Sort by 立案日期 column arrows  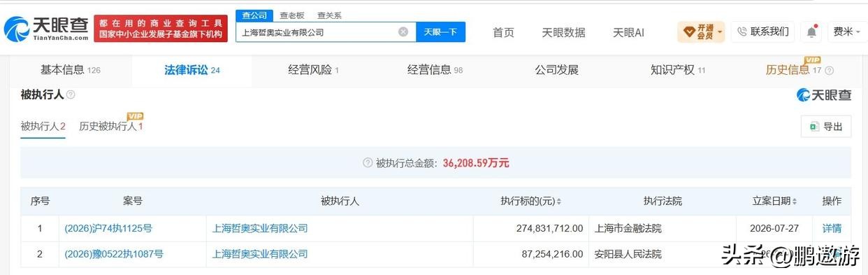(795, 202)
